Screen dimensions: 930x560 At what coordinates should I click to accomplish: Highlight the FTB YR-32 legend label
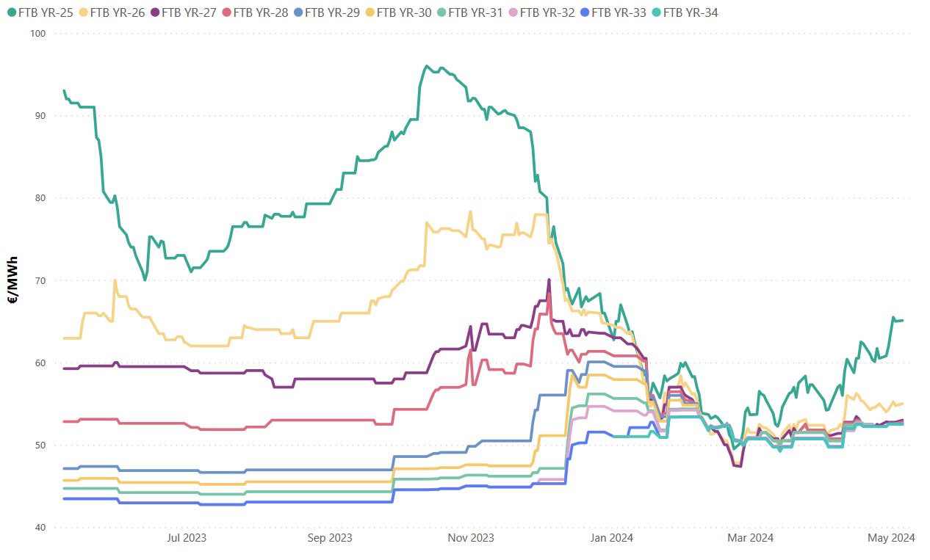[x=547, y=12]
